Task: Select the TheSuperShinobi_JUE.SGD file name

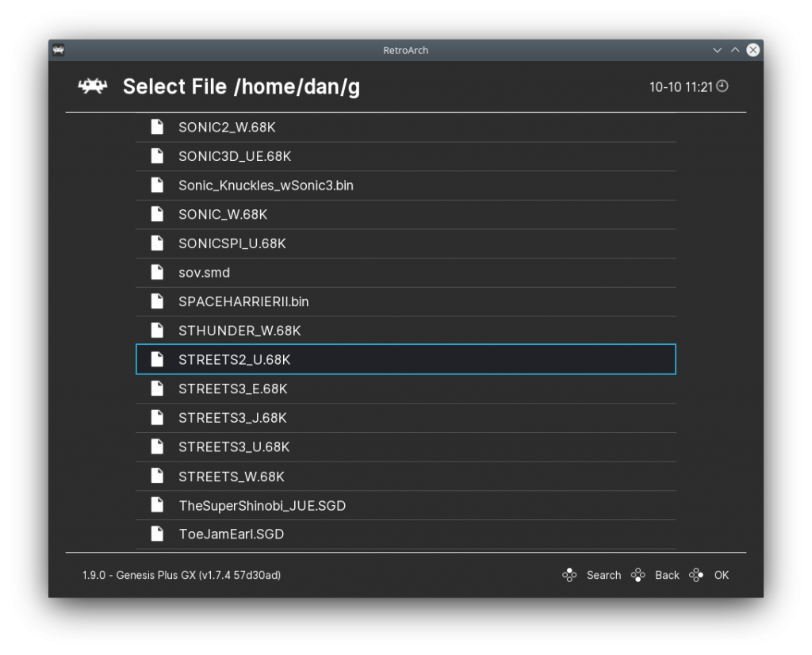Action: [x=262, y=505]
